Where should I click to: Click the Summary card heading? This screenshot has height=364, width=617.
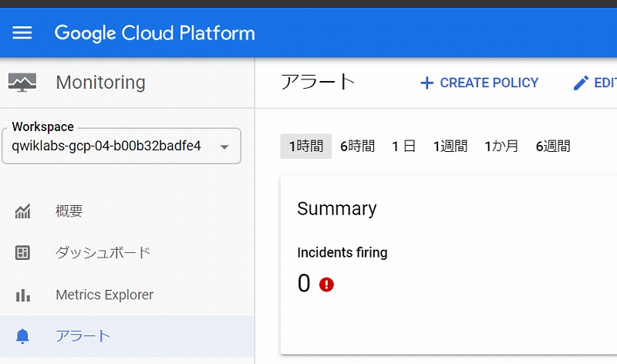tap(337, 208)
